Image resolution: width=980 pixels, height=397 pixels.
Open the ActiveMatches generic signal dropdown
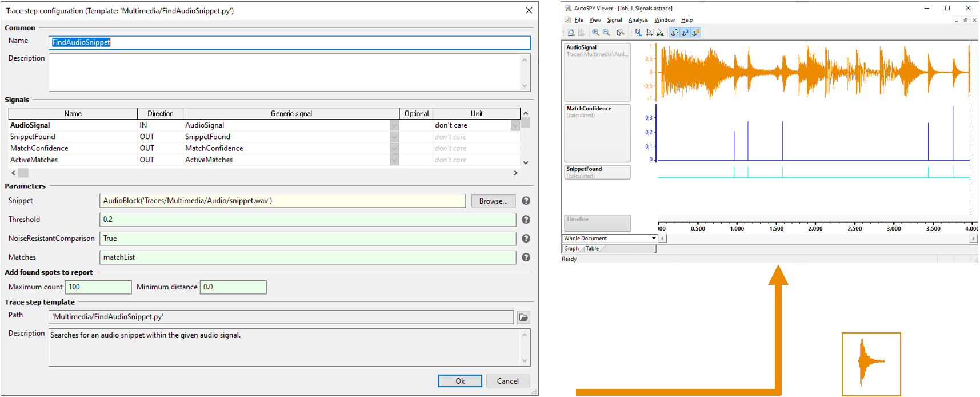pos(394,160)
